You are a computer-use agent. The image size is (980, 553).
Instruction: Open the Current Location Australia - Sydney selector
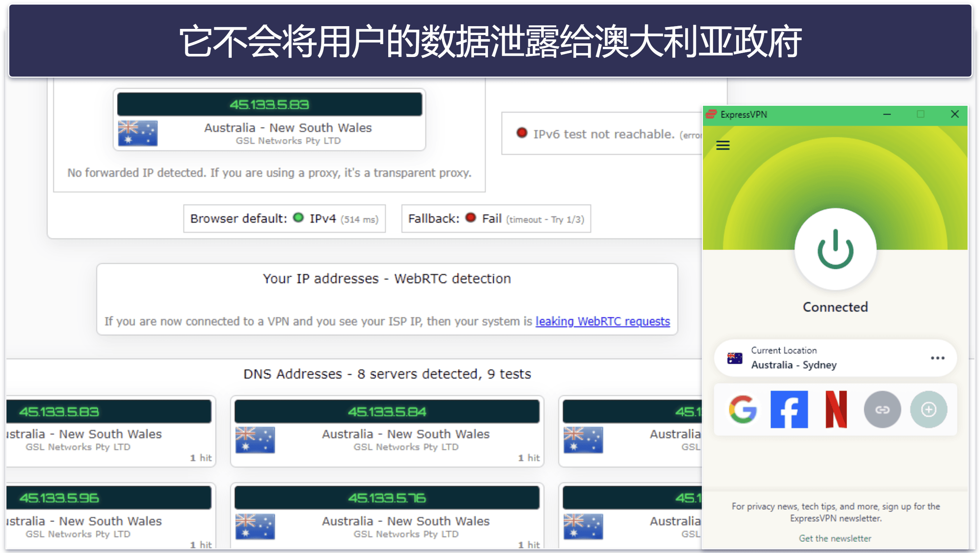(835, 358)
